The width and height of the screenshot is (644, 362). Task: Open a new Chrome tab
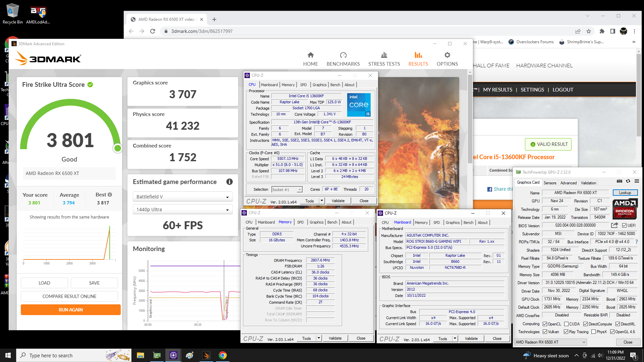point(214,19)
